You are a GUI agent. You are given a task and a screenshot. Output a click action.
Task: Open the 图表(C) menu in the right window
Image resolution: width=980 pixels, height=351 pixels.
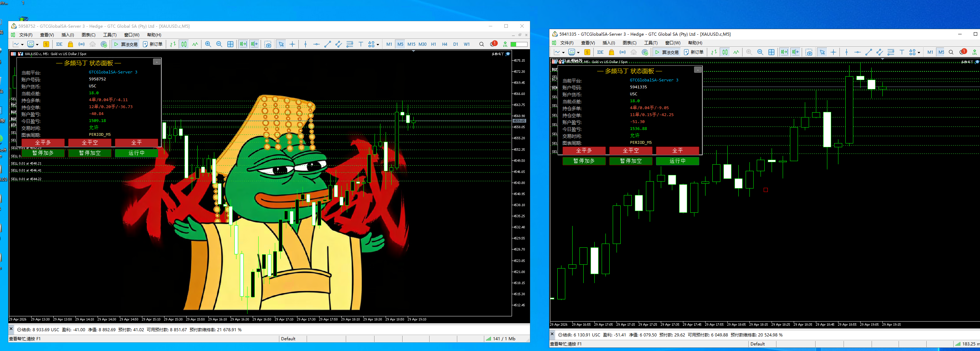click(630, 43)
